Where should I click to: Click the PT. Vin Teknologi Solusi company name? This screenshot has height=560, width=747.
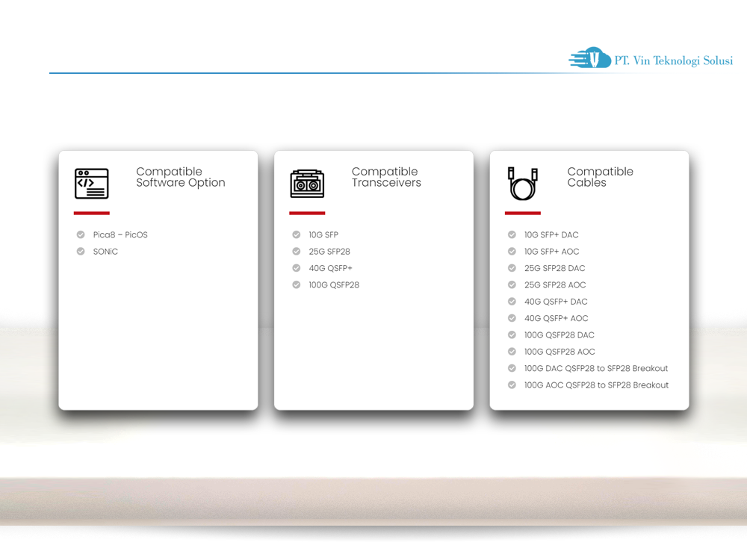pyautogui.click(x=673, y=60)
